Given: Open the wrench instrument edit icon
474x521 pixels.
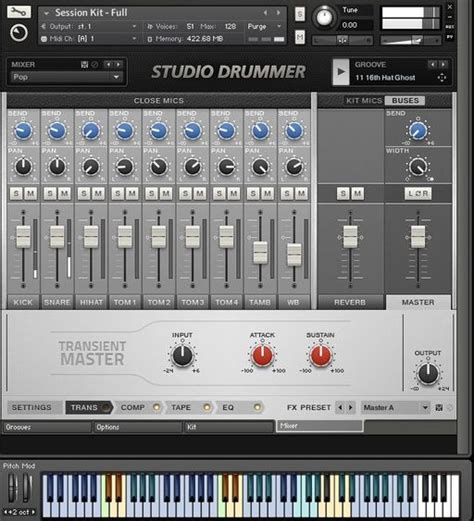Looking at the screenshot, I should (19, 12).
